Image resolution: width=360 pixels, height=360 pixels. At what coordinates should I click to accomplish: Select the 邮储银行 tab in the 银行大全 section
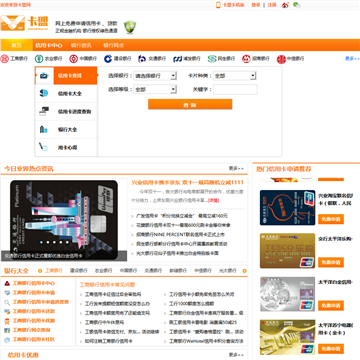(178, 271)
